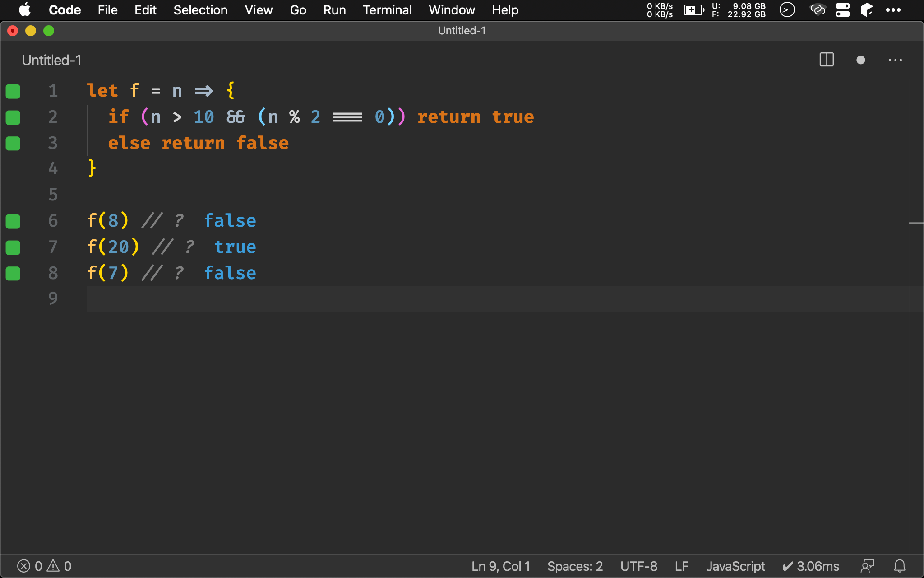Click the green coverage marker on line 8
The width and height of the screenshot is (924, 578).
(13, 273)
